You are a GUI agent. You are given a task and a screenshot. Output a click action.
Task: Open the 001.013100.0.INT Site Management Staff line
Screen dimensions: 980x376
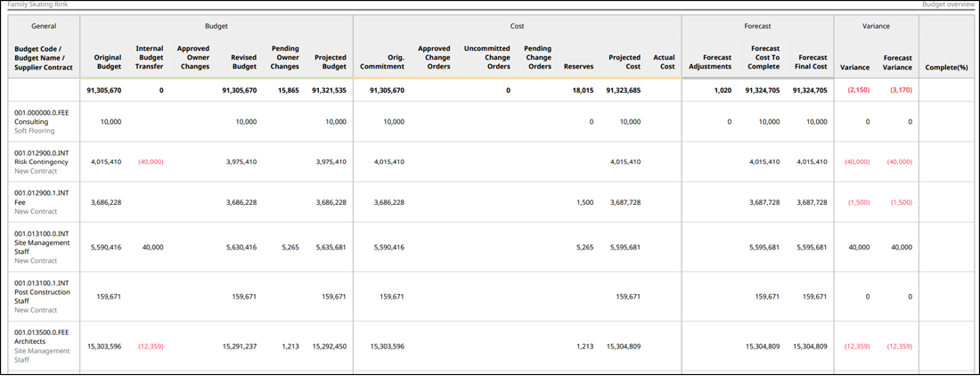click(x=40, y=247)
